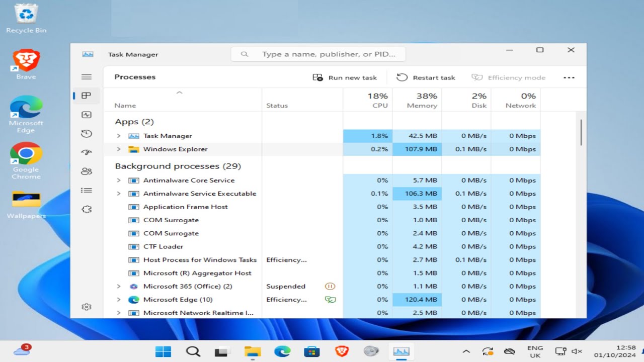
Task: Click the Task Manager process row icon
Action: coord(133,136)
